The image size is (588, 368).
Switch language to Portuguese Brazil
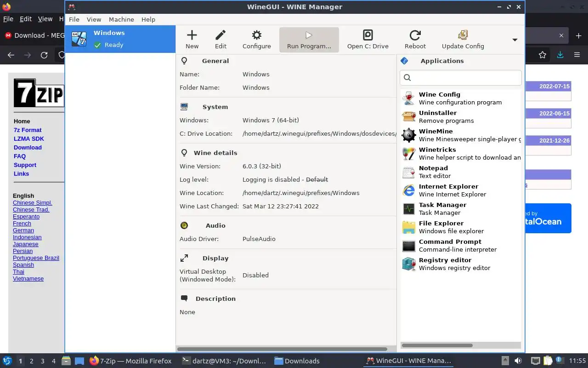pyautogui.click(x=36, y=258)
